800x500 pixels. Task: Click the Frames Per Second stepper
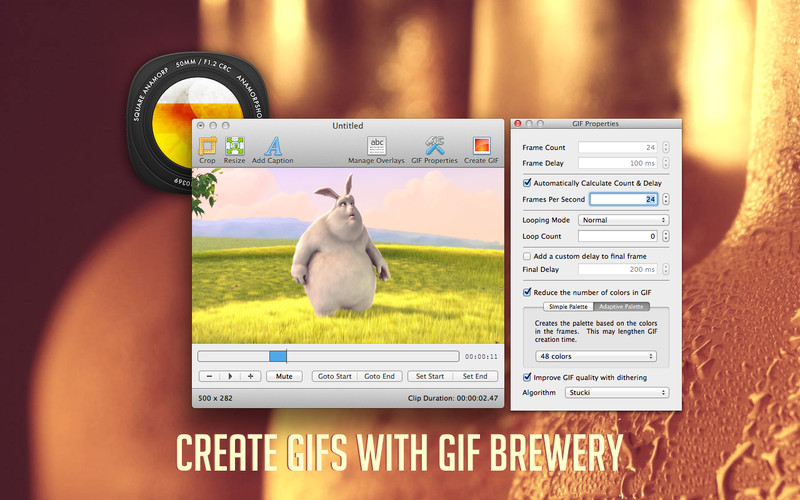[x=665, y=199]
